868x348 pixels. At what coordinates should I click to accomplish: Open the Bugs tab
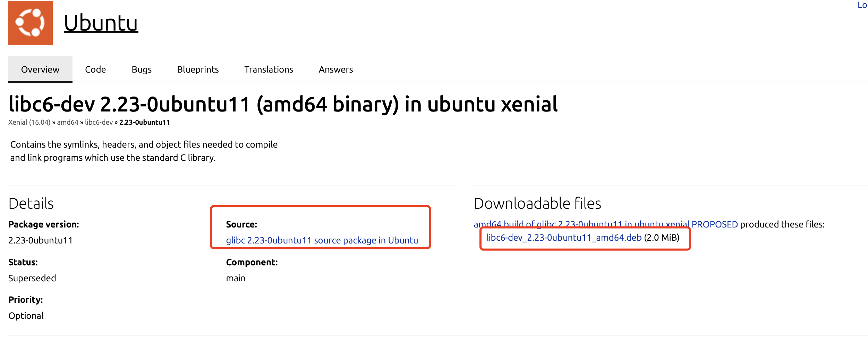(142, 69)
